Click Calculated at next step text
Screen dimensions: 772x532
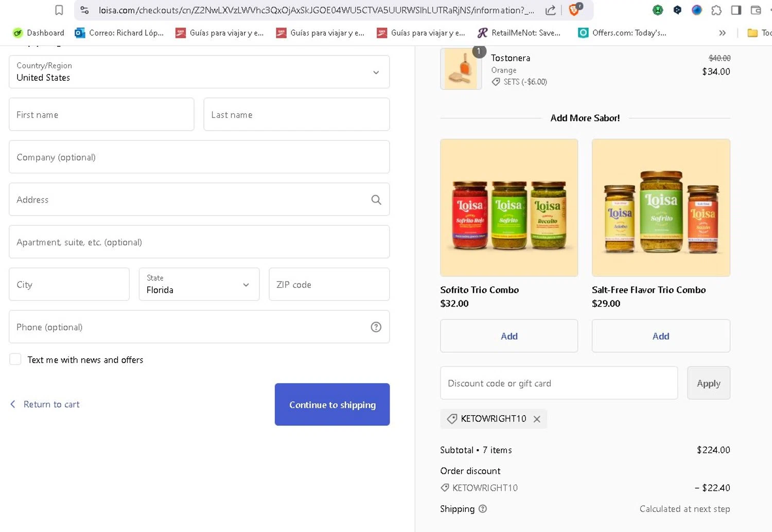coord(685,509)
